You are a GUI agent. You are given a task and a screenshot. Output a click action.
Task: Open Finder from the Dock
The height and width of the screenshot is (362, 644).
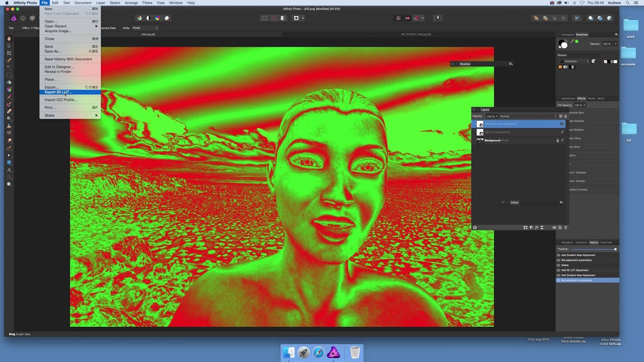point(289,353)
